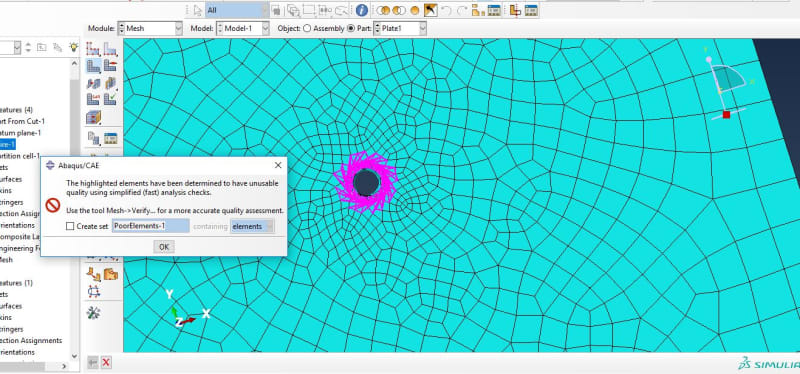Select the Assembly object radio button
Viewport: 800px width, 374px height.
coord(307,29)
